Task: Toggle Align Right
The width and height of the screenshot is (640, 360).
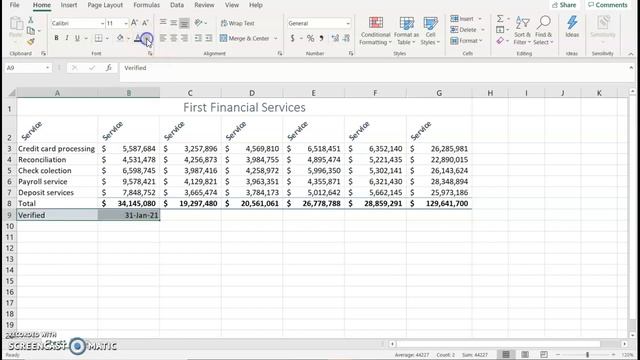Action: click(184, 38)
